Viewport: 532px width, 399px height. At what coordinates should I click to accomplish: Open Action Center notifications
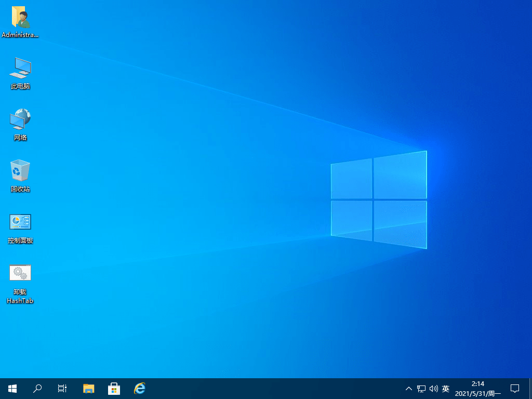(514, 388)
